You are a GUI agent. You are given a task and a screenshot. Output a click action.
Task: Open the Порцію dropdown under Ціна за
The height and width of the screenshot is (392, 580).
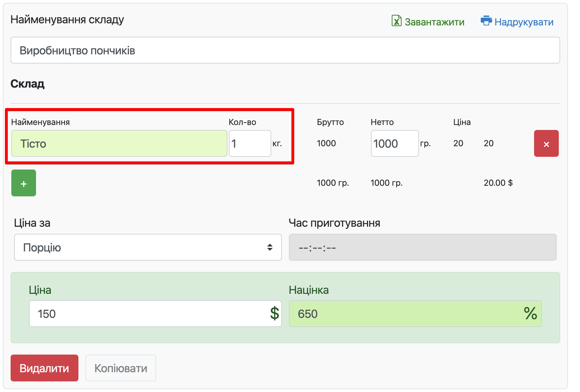(x=148, y=247)
